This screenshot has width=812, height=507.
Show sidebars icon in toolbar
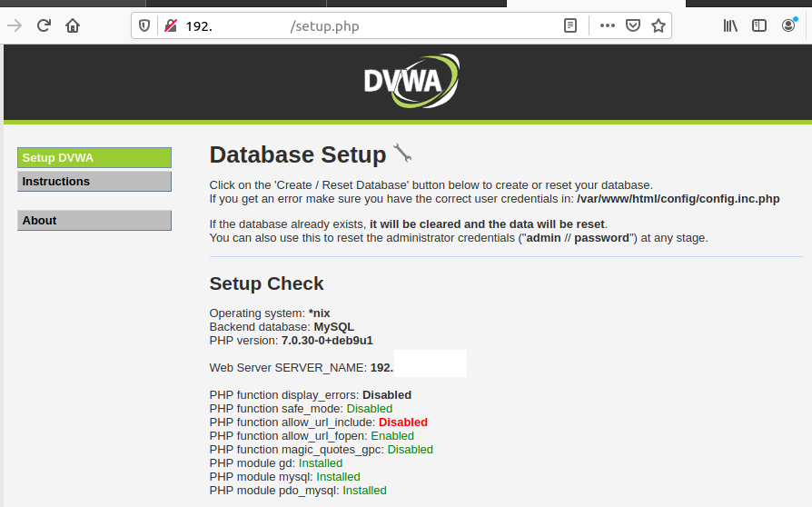759,25
